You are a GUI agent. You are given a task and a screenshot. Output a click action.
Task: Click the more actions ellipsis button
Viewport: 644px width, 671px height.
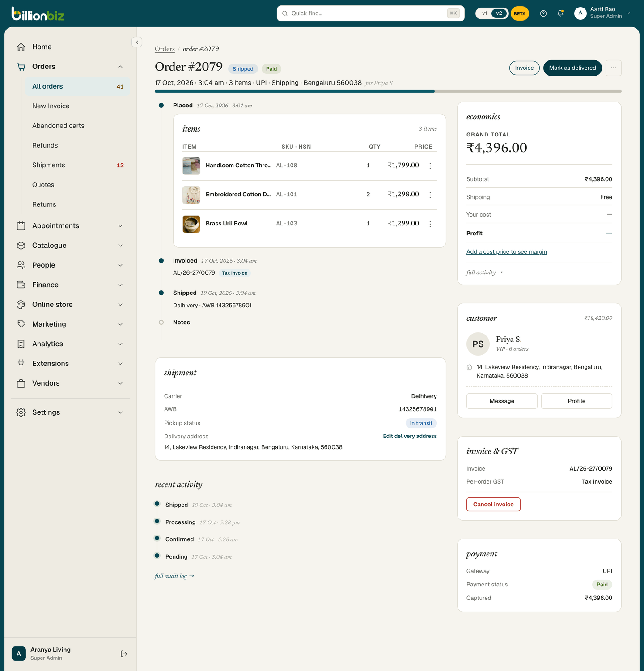point(614,68)
